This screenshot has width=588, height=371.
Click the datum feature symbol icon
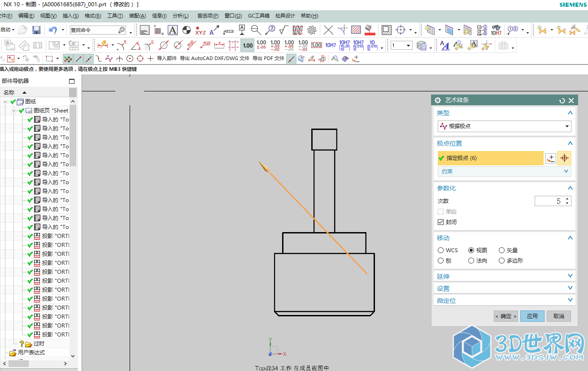click(x=242, y=30)
